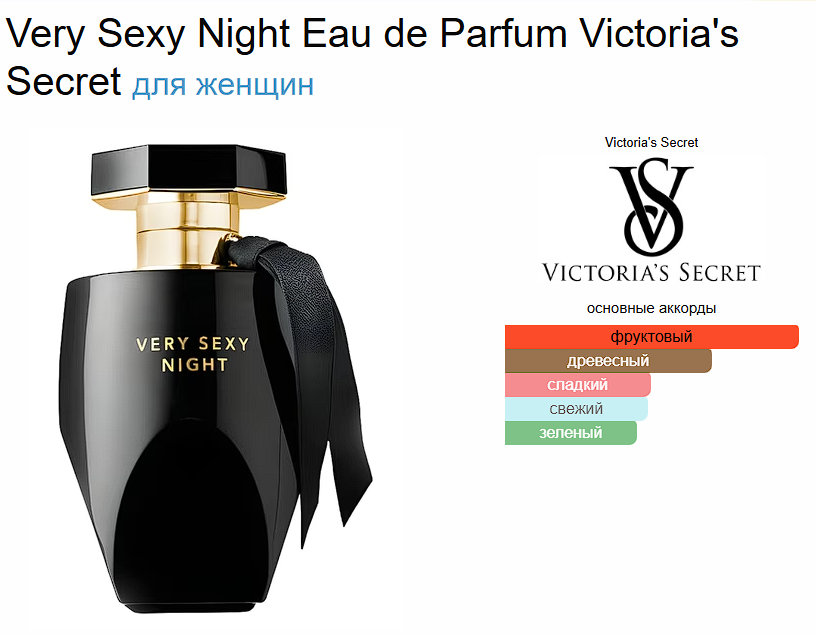The image size is (816, 635).
Task: Select the 'древесный' accord bar
Action: [x=608, y=361]
